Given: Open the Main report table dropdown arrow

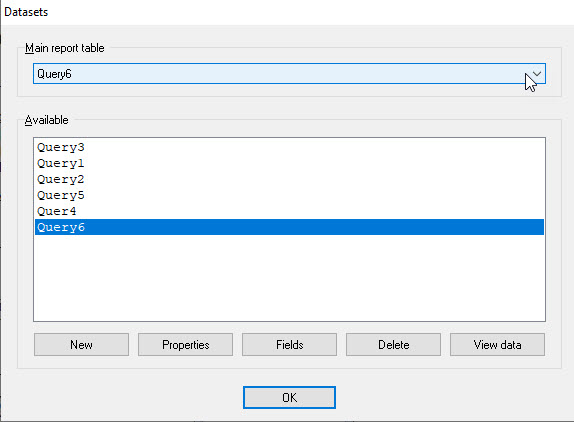Looking at the screenshot, I should pyautogui.click(x=537, y=74).
